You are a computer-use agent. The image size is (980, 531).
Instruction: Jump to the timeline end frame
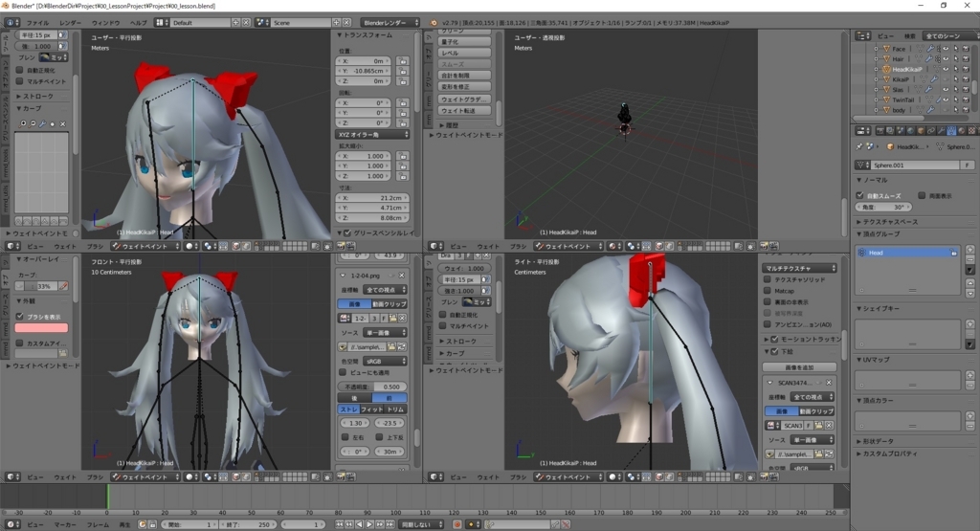click(x=390, y=524)
